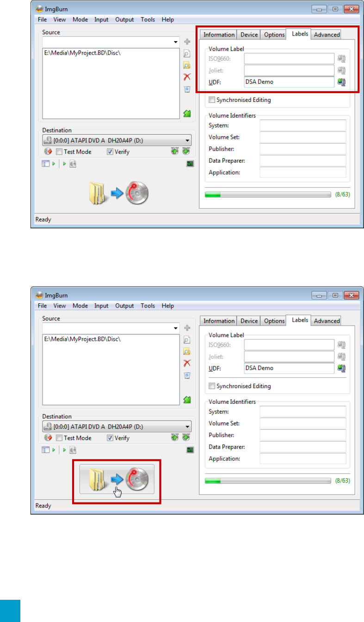Click the add file plus icon in bottom window
The width and height of the screenshot is (364, 622).
pyautogui.click(x=187, y=328)
